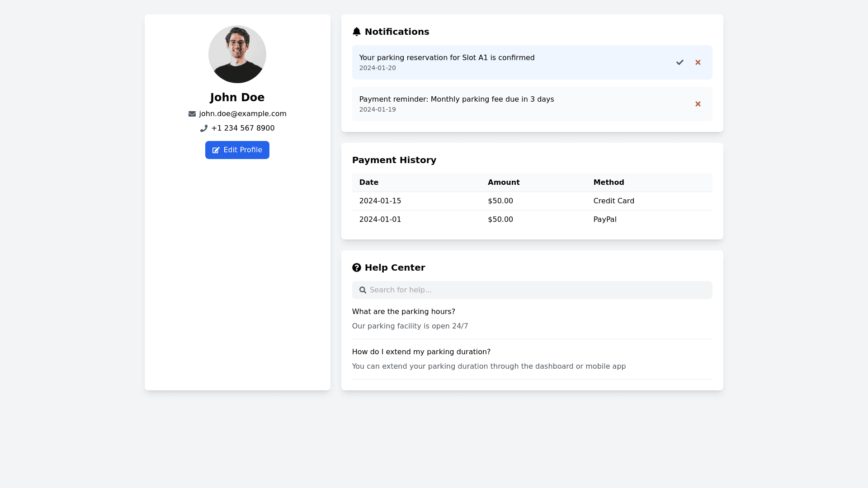Click the bell icon beside Notifications
This screenshot has height=488, width=868.
point(356,32)
